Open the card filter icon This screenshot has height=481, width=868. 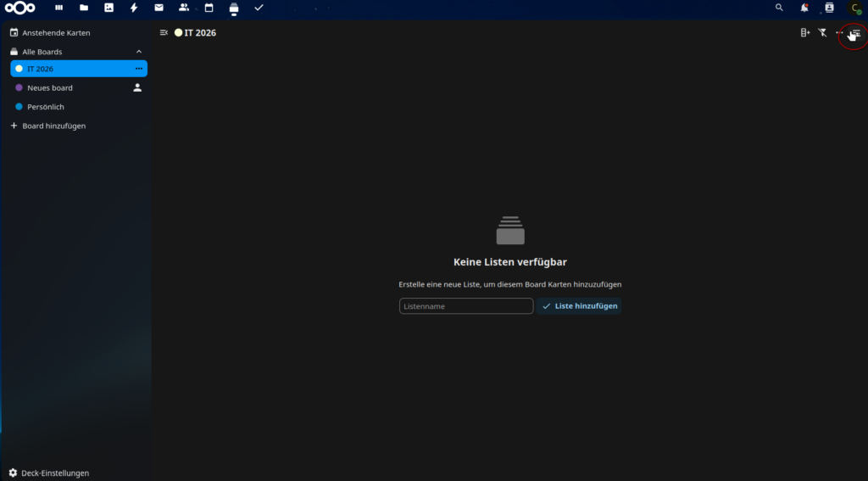[822, 33]
